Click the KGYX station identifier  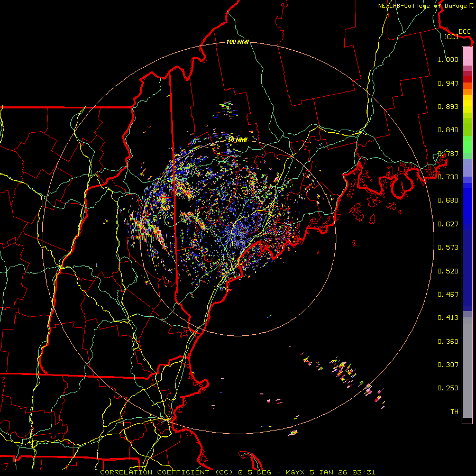click(x=295, y=472)
